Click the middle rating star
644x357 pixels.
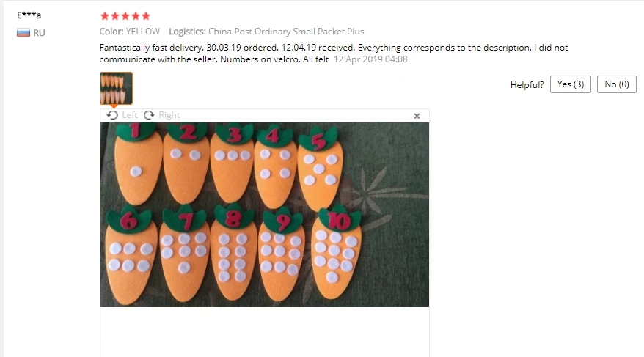click(x=125, y=16)
